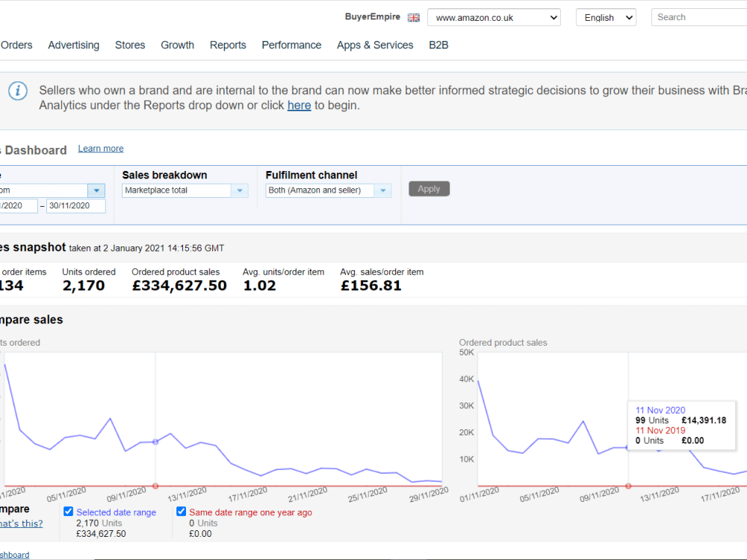Uncheck the Selected date range checkbox
The height and width of the screenshot is (560, 747).
68,511
